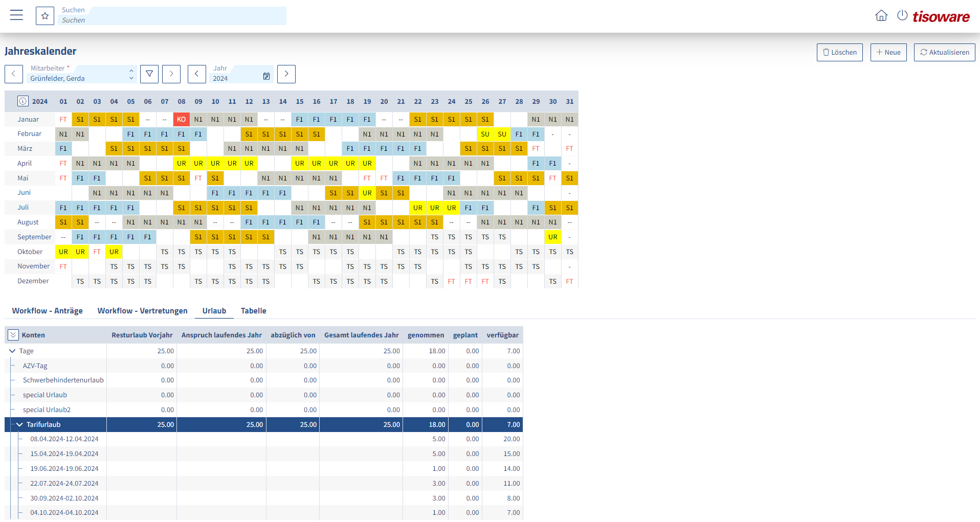Select vacation entry 22.07.2024-24.07.2024
The image size is (980, 522).
point(263,484)
